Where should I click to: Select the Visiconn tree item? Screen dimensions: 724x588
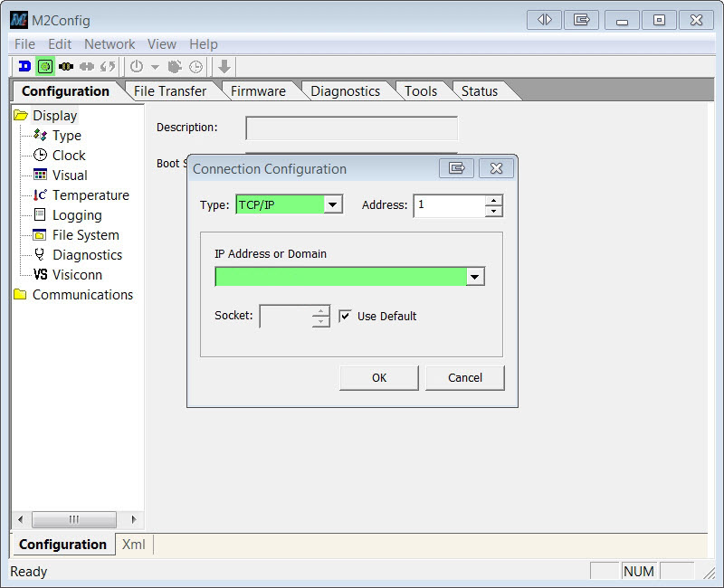77,275
